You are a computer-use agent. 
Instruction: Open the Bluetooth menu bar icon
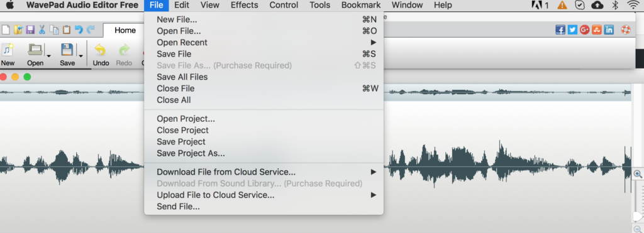(x=615, y=5)
